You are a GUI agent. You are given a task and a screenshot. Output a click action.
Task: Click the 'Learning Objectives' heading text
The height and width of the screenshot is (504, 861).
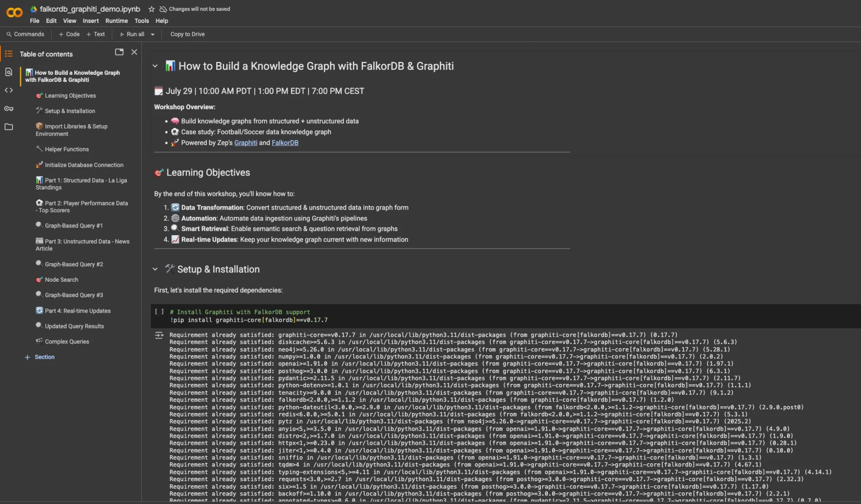pyautogui.click(x=208, y=172)
